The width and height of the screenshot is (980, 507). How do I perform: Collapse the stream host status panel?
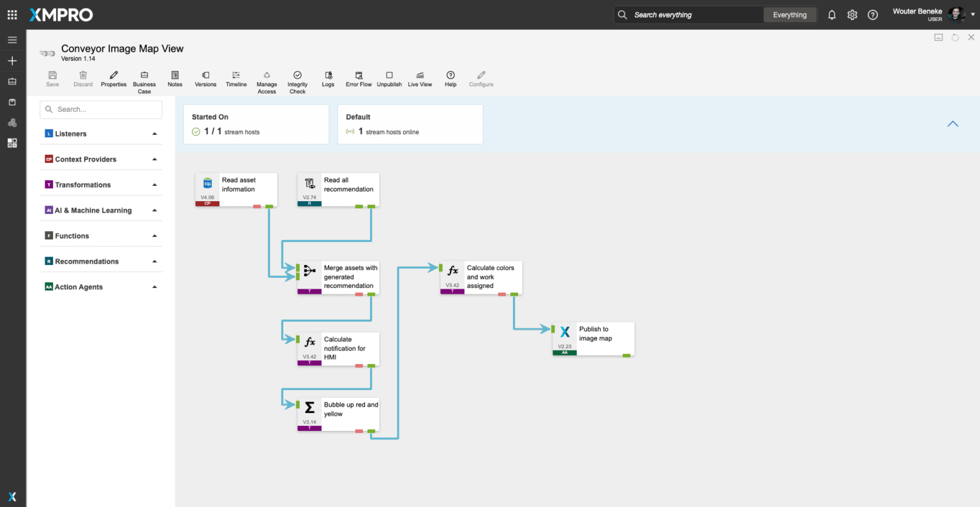click(x=953, y=124)
